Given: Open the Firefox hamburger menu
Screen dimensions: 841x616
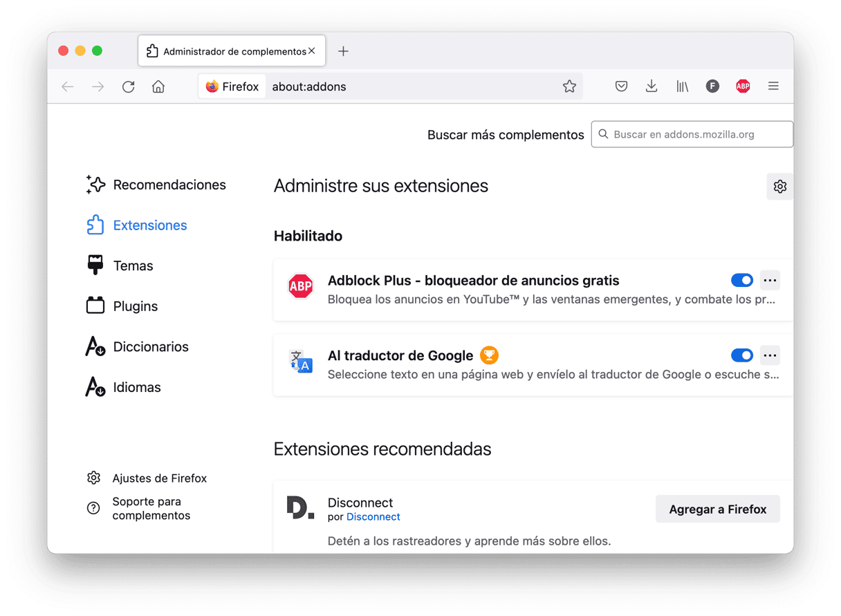Looking at the screenshot, I should (x=773, y=86).
